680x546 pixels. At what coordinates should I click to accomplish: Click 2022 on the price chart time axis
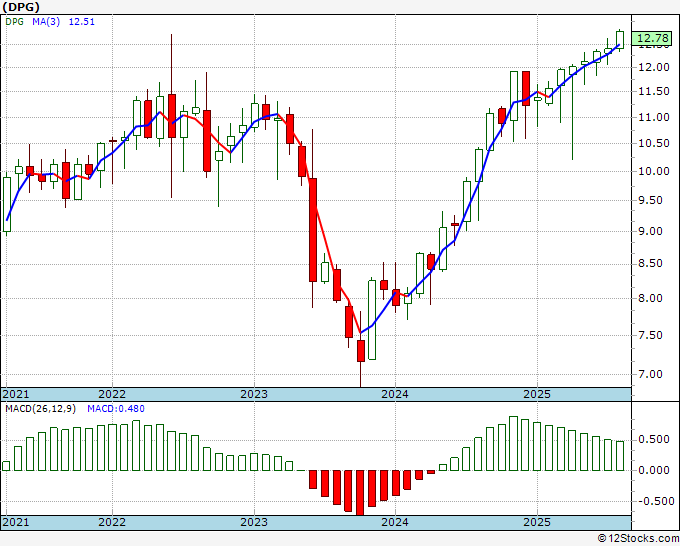(x=112, y=394)
